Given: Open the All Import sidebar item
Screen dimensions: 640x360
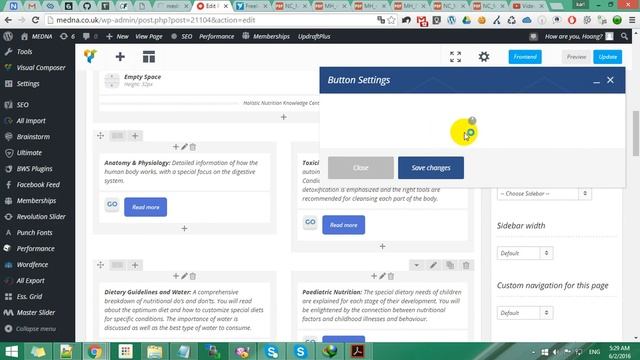Looking at the screenshot, I should tap(31, 121).
